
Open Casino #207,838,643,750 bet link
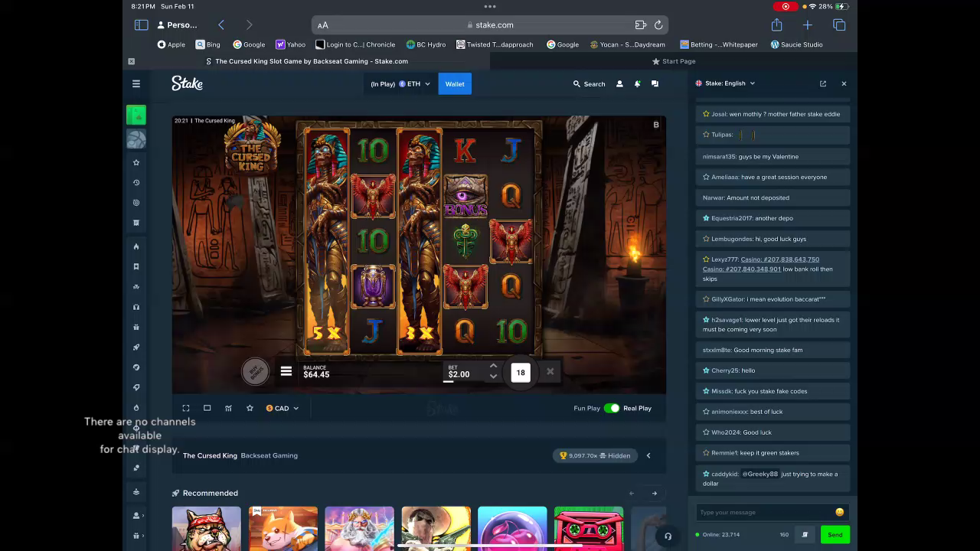click(779, 259)
